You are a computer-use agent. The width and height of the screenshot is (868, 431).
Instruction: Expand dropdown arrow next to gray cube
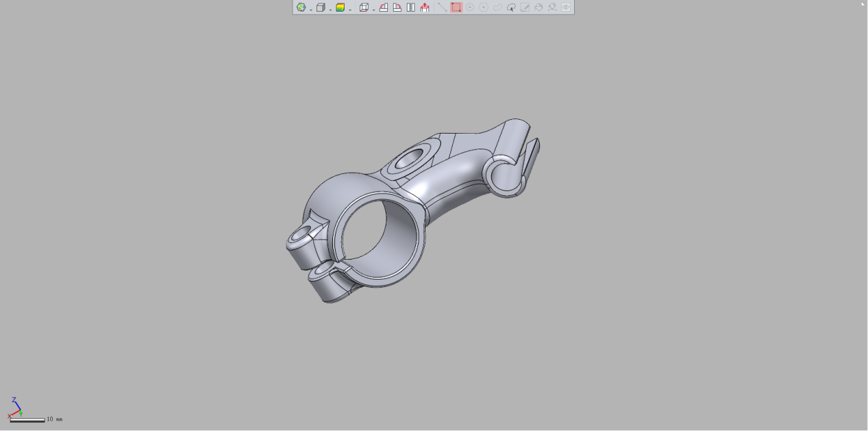coord(330,10)
